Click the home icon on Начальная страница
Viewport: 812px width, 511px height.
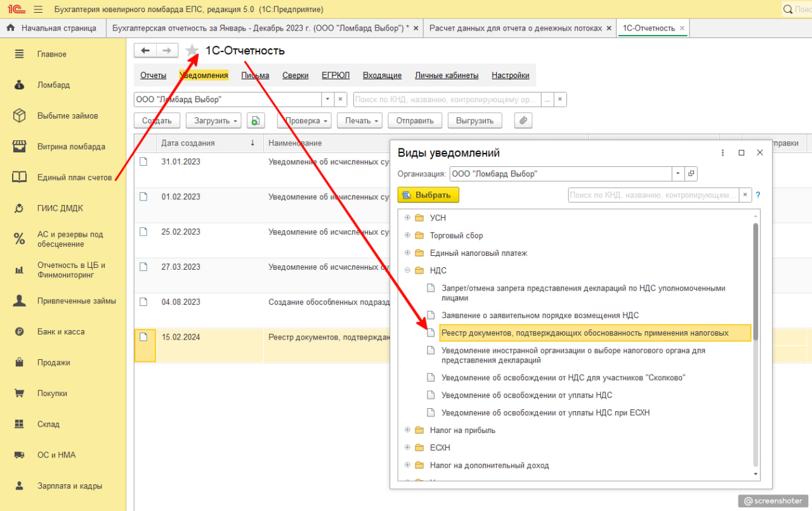pyautogui.click(x=10, y=28)
